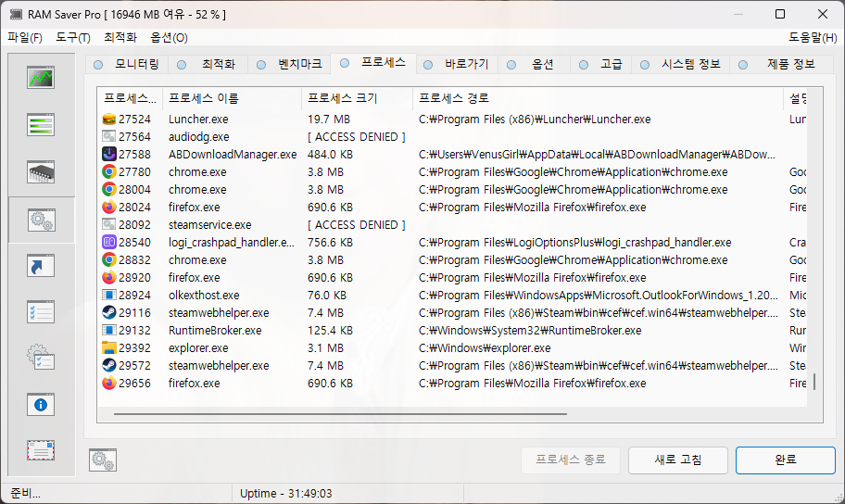Click the C:\Windows\explorer.exe path
This screenshot has height=504, width=845.
click(485, 348)
